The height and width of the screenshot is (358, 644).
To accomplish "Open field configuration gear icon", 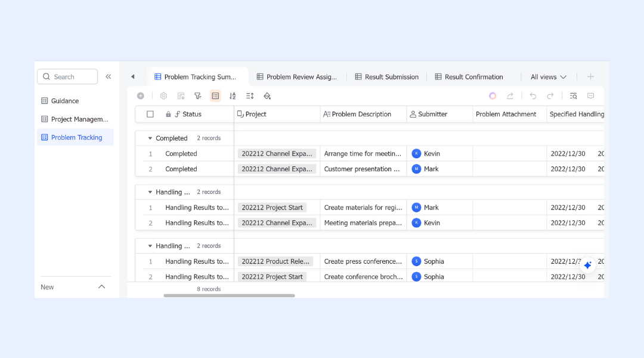I will (x=163, y=96).
